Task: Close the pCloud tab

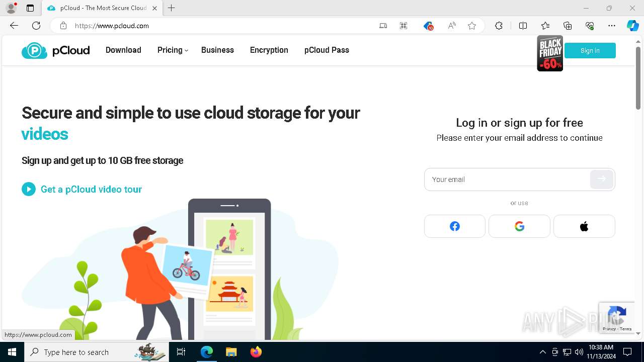Action: (x=154, y=8)
